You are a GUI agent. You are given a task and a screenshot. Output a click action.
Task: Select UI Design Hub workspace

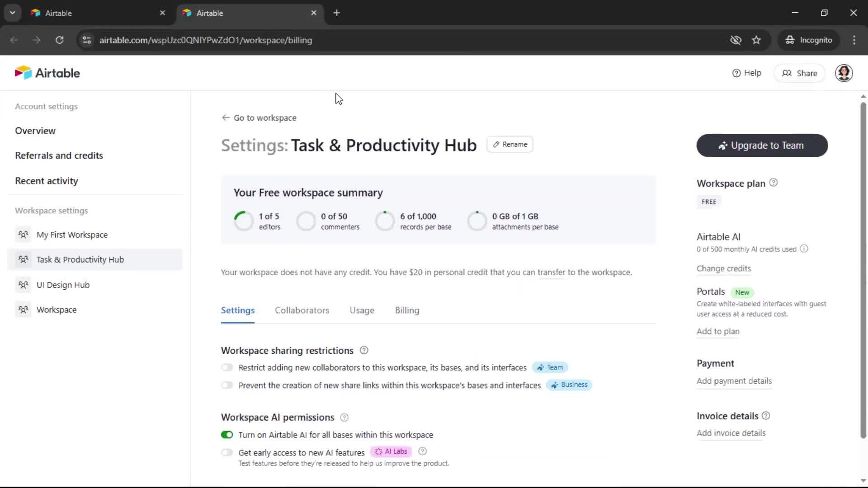[x=95, y=285]
